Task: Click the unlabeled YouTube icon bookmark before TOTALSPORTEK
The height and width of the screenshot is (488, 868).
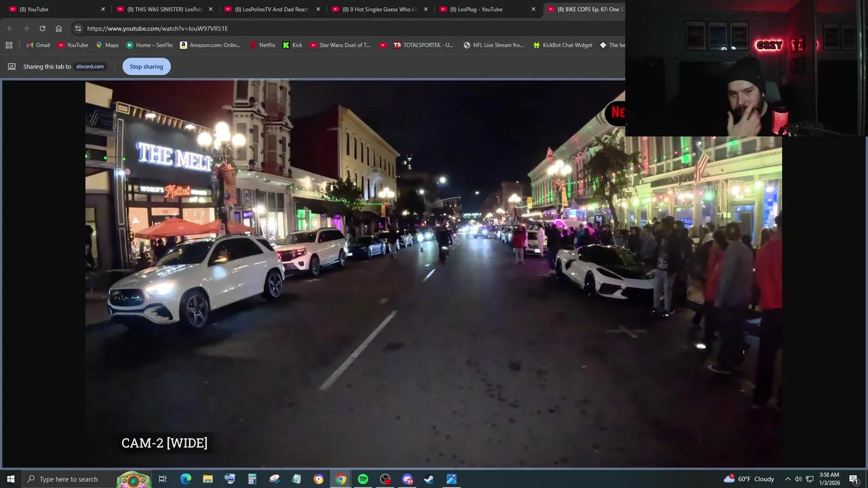Action: [383, 45]
